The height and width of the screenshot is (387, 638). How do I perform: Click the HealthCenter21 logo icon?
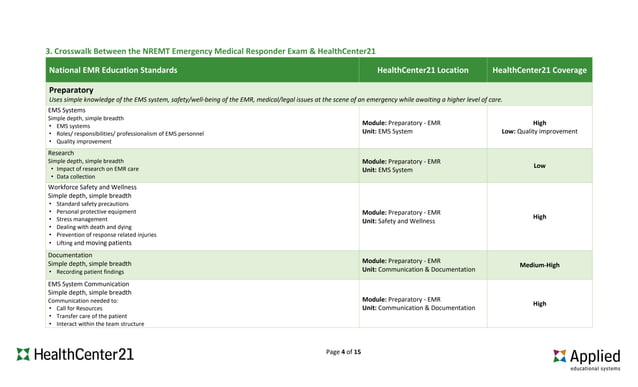point(23,354)
